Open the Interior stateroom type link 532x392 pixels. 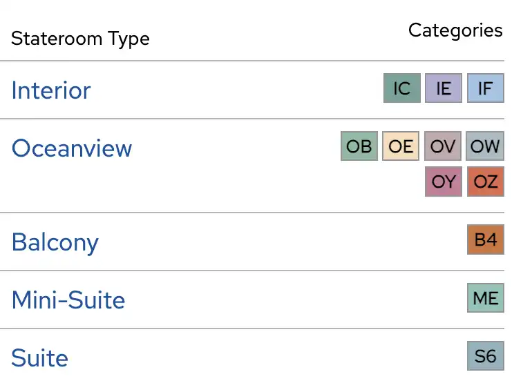coord(51,90)
